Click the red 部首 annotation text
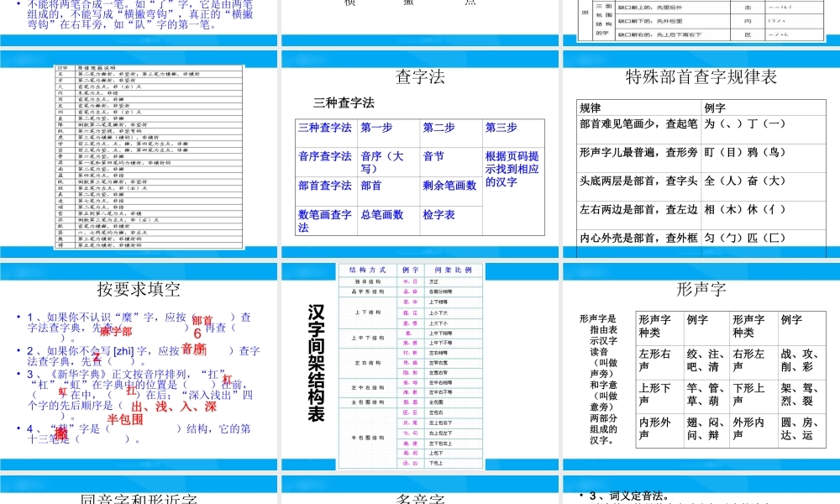This screenshot has width=840, height=504. pos(201,319)
